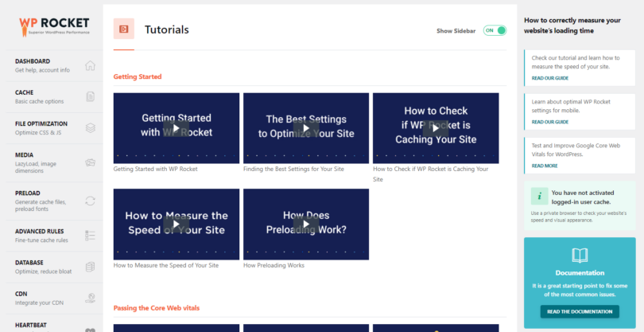This screenshot has height=332, width=644.
Task: Click the Learn about optimal WP Rocket text
Action: point(571,106)
